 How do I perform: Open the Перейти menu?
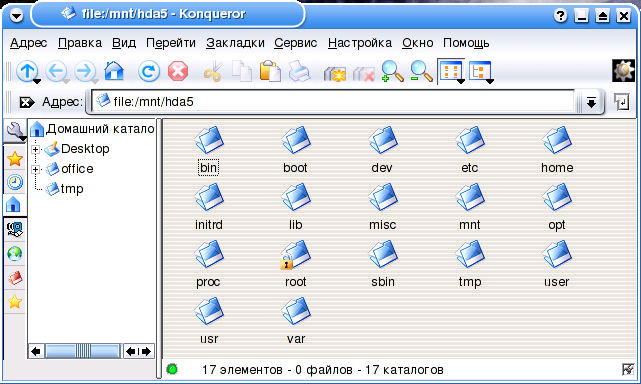[x=171, y=43]
